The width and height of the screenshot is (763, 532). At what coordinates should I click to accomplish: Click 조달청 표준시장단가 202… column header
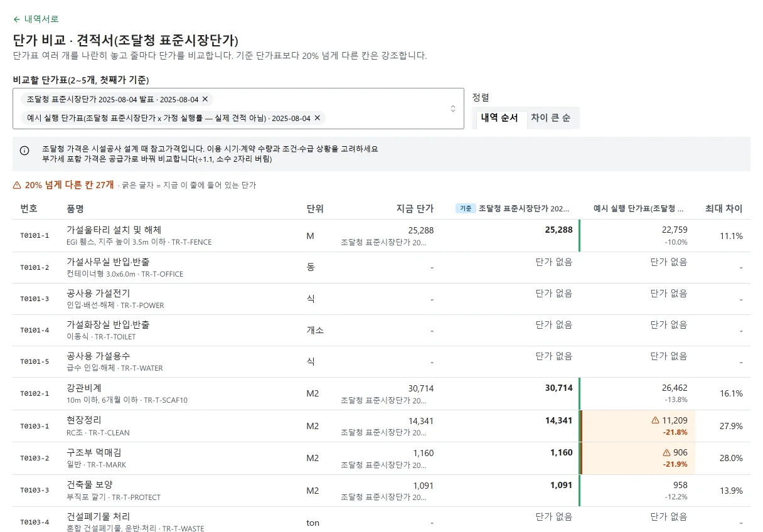pyautogui.click(x=525, y=209)
